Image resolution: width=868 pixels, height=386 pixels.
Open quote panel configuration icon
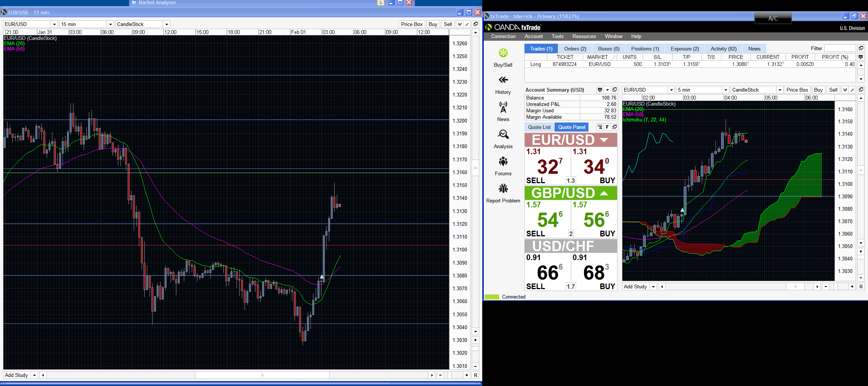(x=600, y=127)
